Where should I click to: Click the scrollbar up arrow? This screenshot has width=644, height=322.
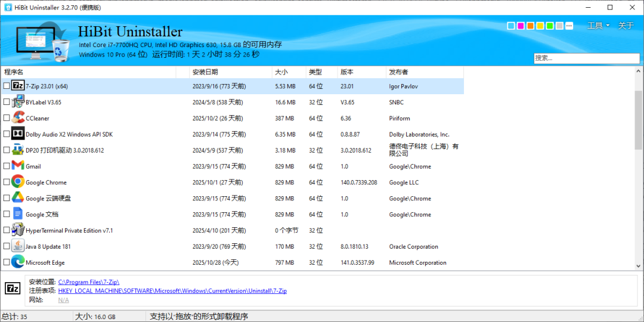639,71
